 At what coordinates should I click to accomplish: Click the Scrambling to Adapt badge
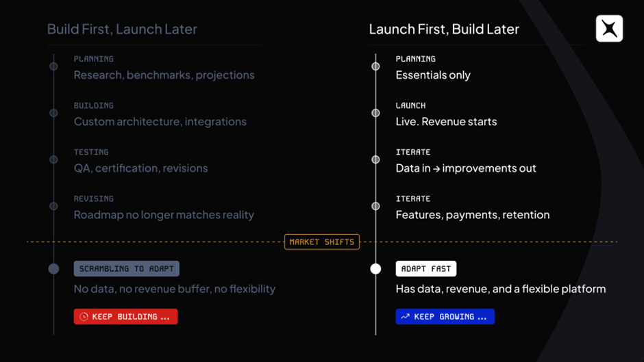(127, 269)
